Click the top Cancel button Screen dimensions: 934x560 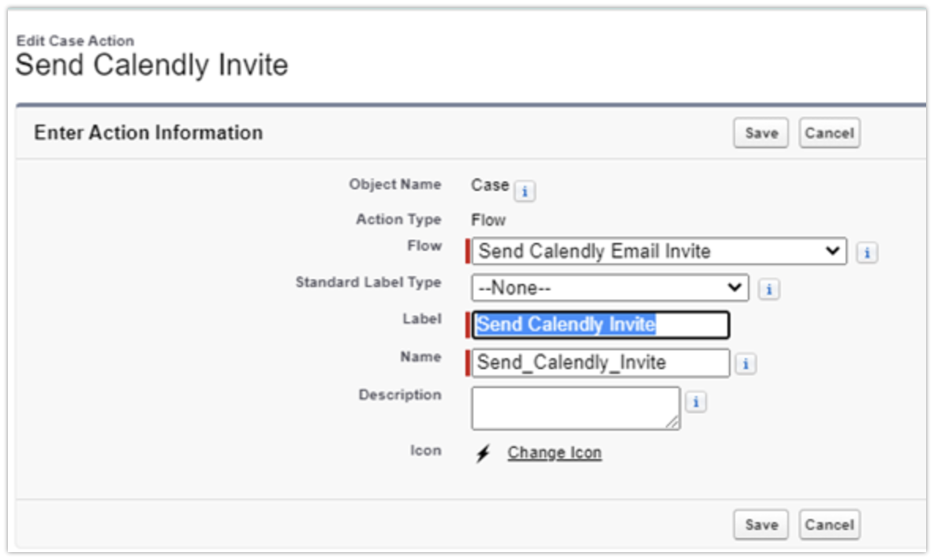(829, 133)
